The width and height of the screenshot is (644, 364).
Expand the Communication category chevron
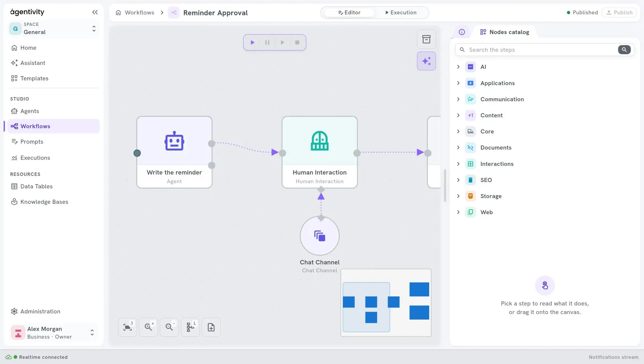tap(458, 99)
